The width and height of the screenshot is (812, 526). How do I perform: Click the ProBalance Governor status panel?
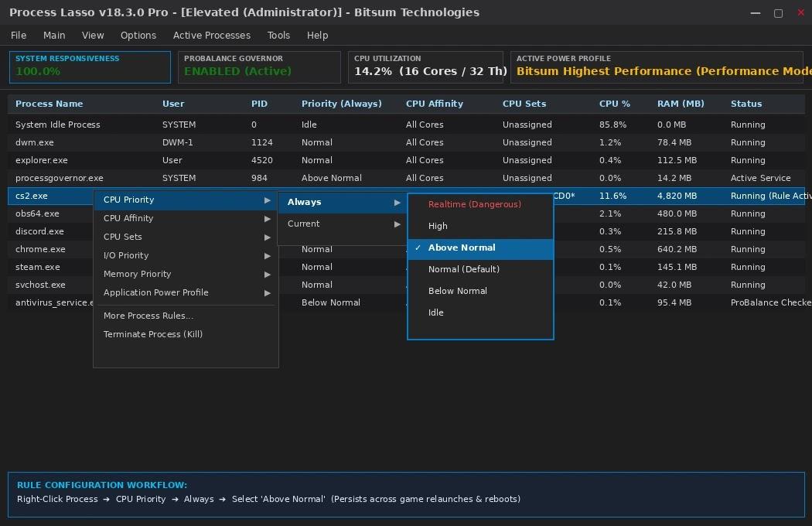259,67
